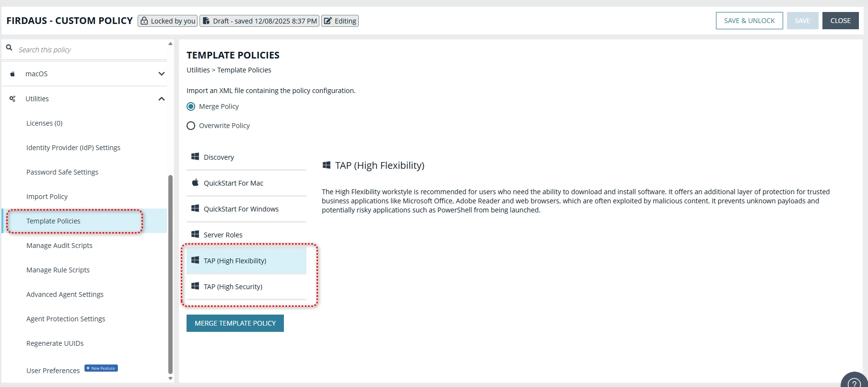Click the New Feature badge
This screenshot has width=868, height=387.
(101, 368)
